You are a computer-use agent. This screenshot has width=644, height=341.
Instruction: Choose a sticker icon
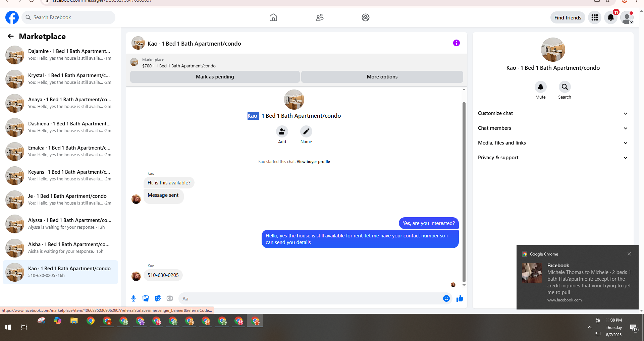click(x=158, y=298)
